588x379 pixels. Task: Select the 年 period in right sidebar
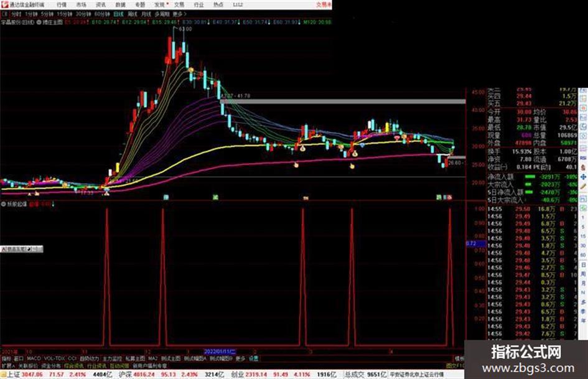583,321
